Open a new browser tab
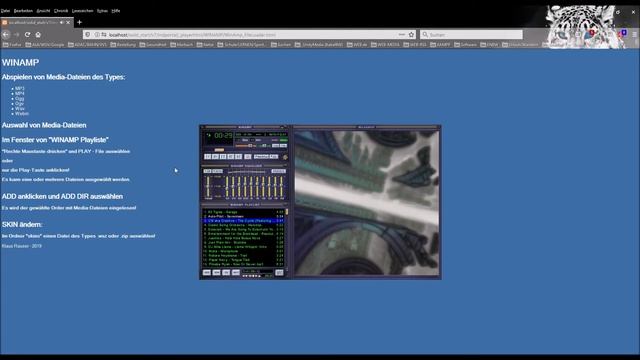 pos(80,22)
